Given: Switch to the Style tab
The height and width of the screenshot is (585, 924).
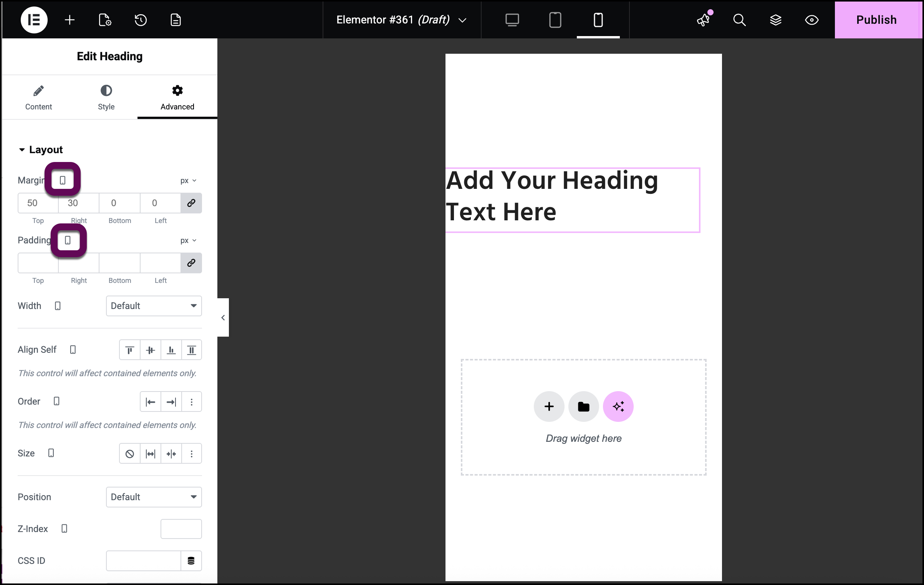Looking at the screenshot, I should coord(106,97).
